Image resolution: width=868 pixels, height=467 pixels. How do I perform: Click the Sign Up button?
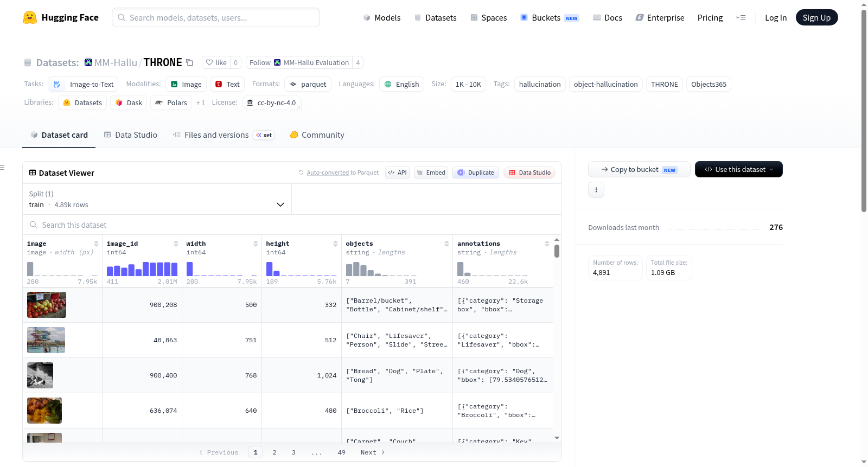(x=816, y=17)
